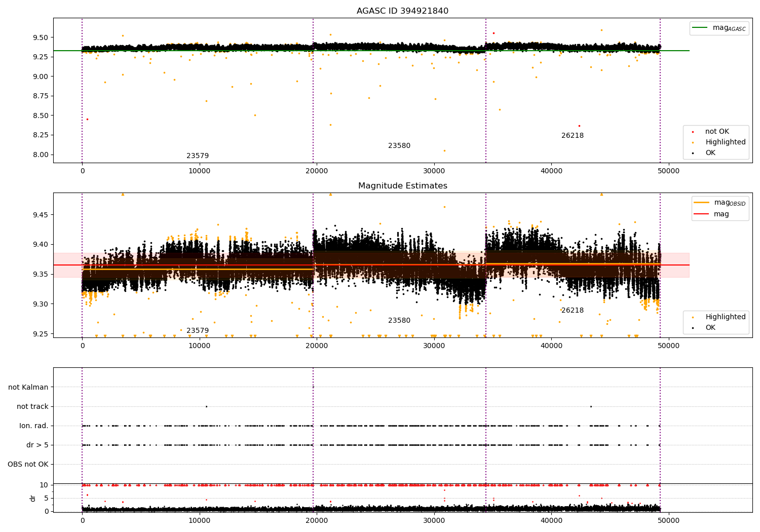The height and width of the screenshot is (532, 760).
Task: Click the title 'AGASC ID 394921840'
Action: point(402,11)
